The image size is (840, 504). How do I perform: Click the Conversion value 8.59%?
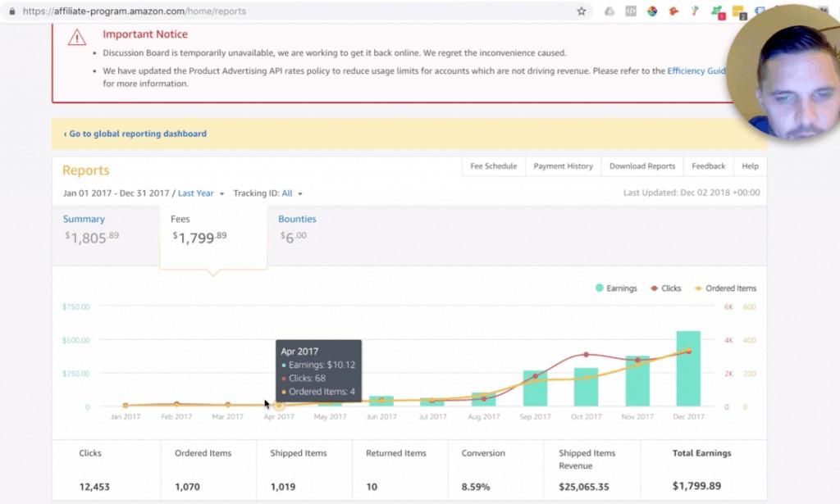tap(476, 487)
